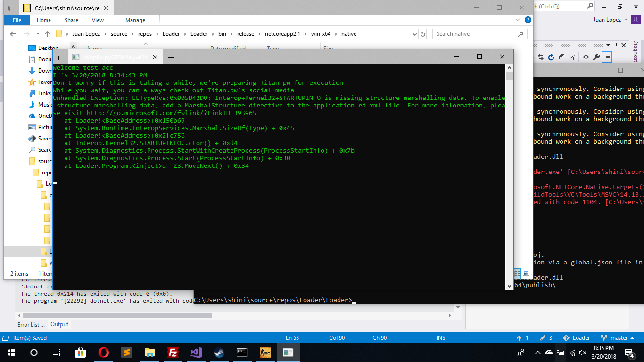644x362 pixels.
Task: Launch FileZilla from the taskbar
Action: point(173,352)
